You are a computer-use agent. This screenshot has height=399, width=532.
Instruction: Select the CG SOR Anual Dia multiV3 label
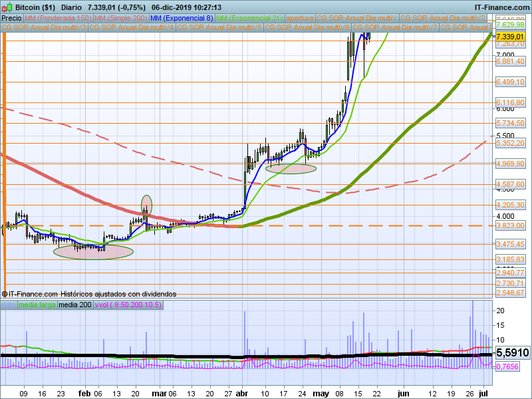(44, 28)
